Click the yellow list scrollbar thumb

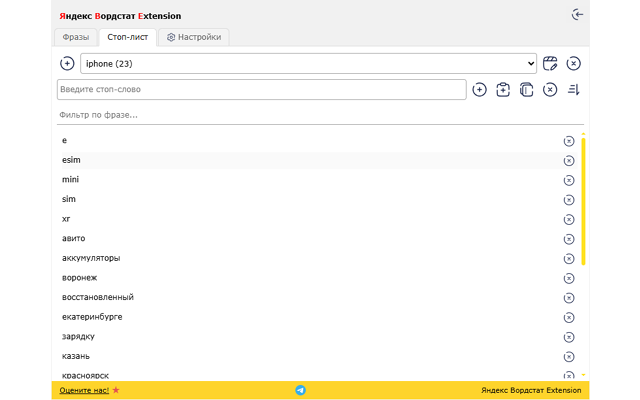tap(583, 202)
